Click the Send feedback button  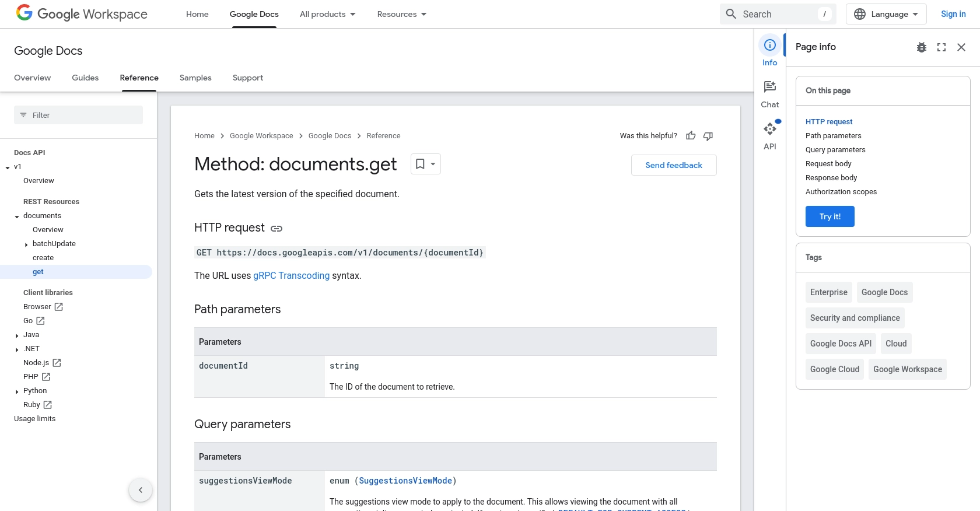[674, 165]
